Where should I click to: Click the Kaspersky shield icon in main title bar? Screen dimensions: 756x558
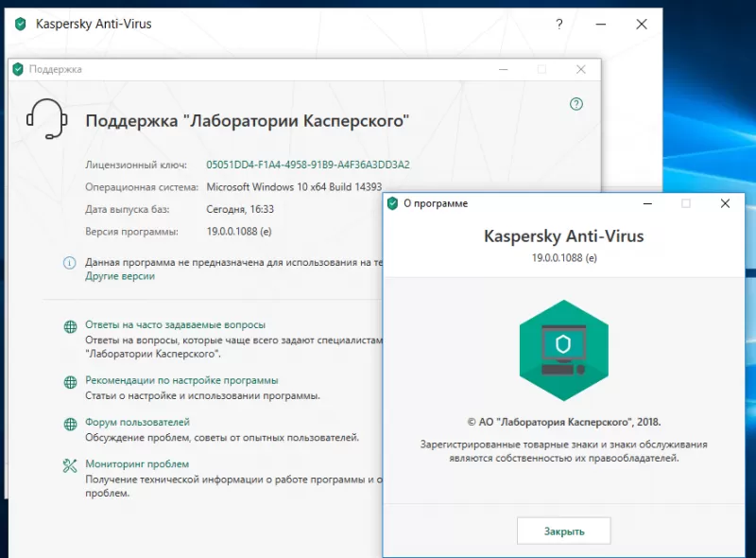[x=20, y=24]
